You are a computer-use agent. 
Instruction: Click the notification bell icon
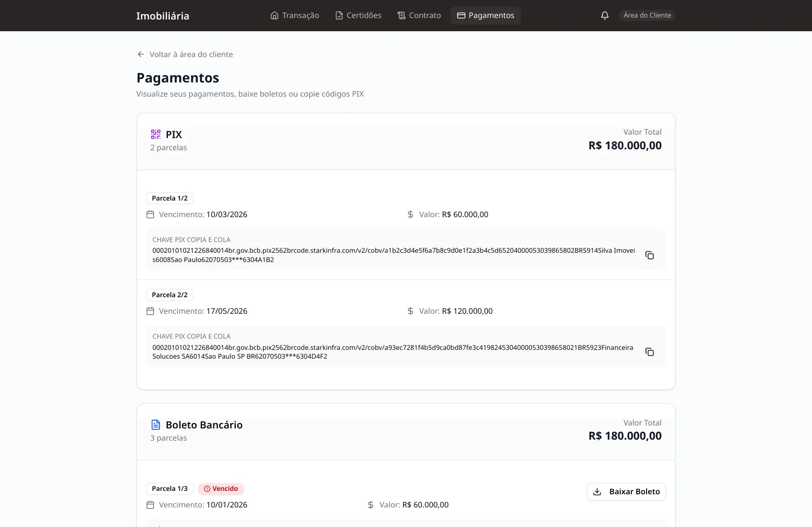605,16
